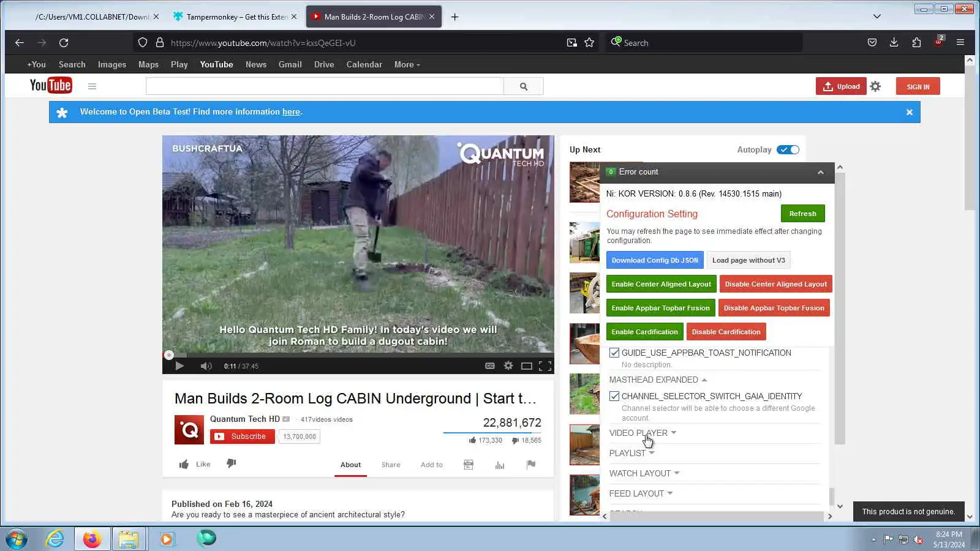This screenshot has width=980, height=551.
Task: Open the video statistics icon
Action: point(500,465)
